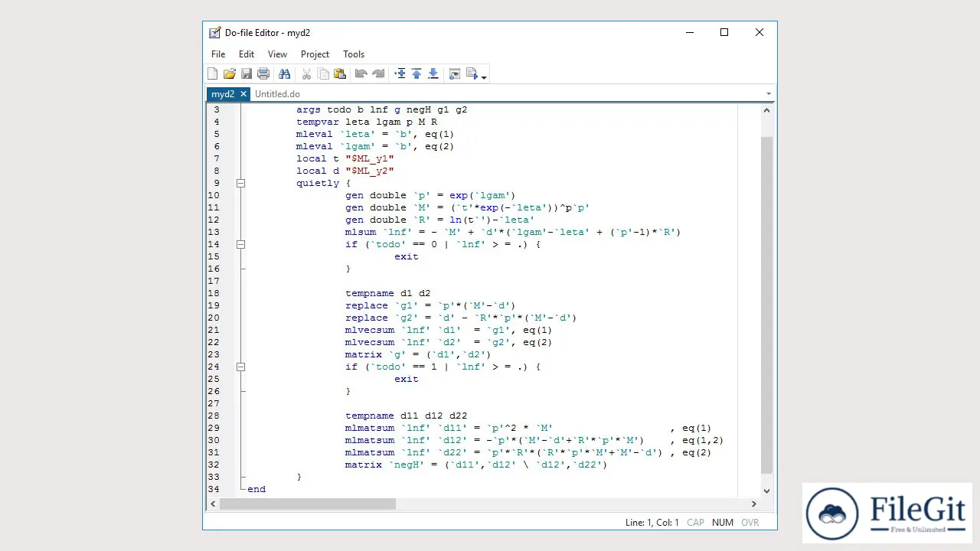This screenshot has height=551, width=980.
Task: Click the vertical scrollbar thumb
Action: tap(767, 304)
